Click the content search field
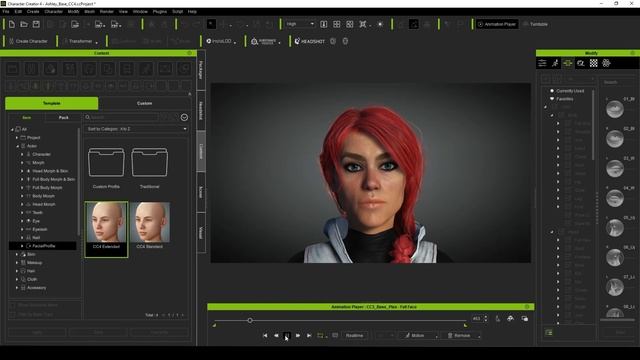 (121, 117)
